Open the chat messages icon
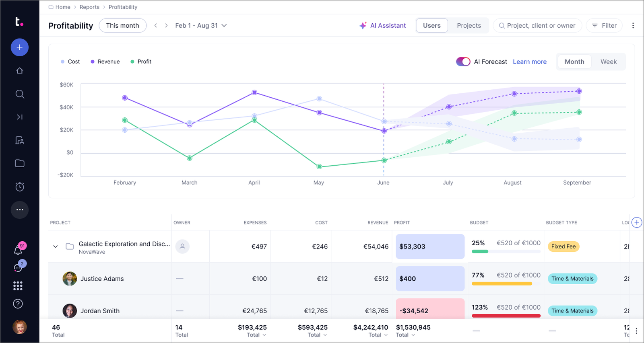 click(19, 267)
